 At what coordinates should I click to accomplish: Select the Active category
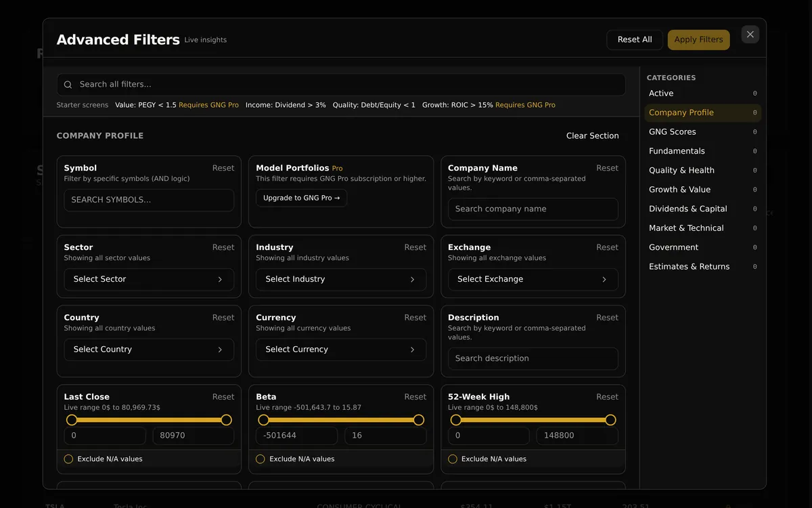pos(702,93)
